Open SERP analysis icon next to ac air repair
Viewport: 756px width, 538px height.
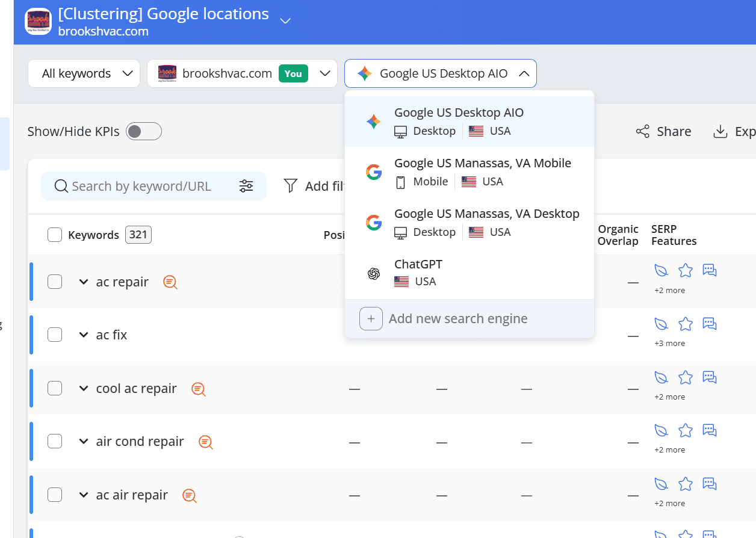coord(190,496)
